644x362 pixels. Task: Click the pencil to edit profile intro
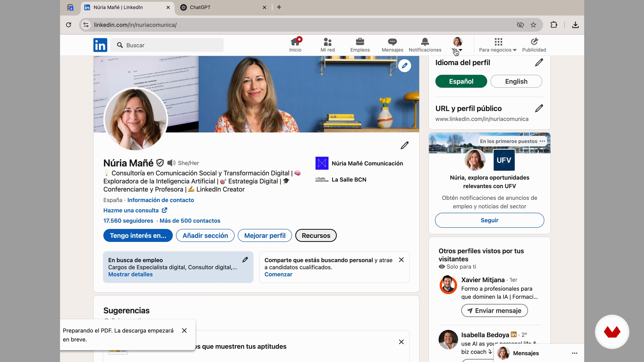(405, 145)
